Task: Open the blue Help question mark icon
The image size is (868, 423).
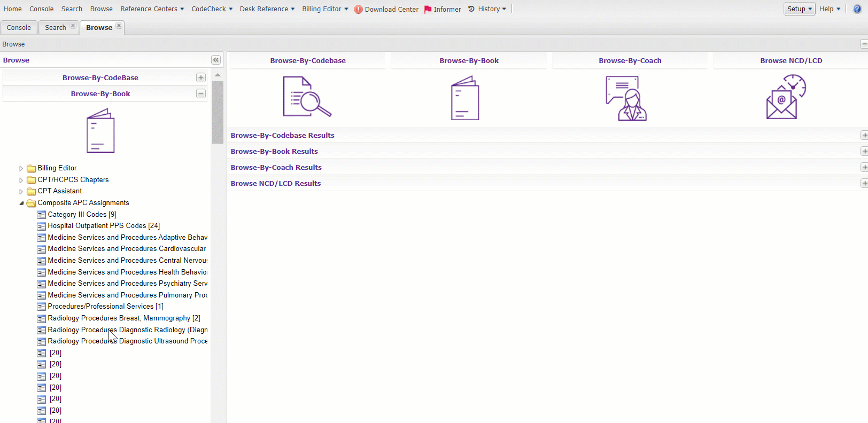Action: coord(857,9)
